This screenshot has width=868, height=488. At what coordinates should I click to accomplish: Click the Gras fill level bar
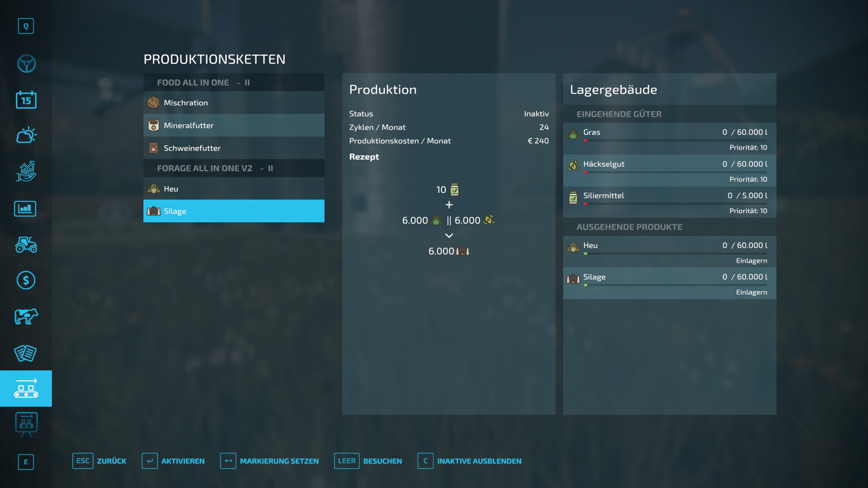pyautogui.click(x=675, y=141)
